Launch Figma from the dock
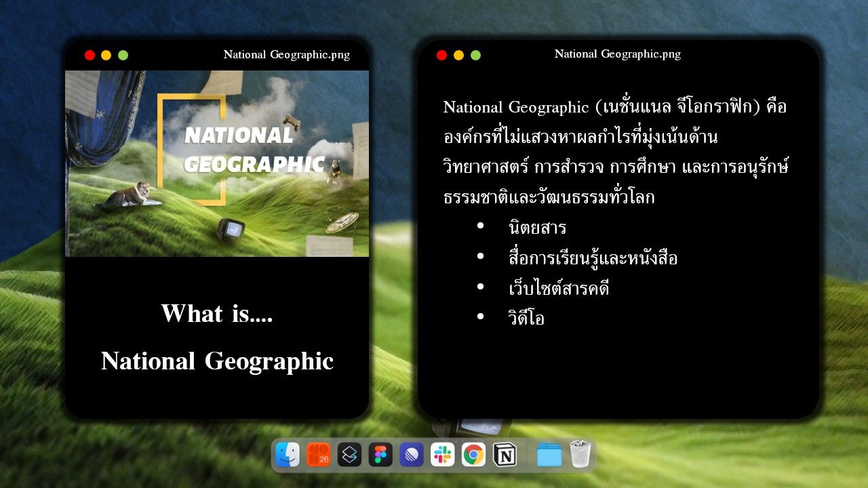 (380, 455)
